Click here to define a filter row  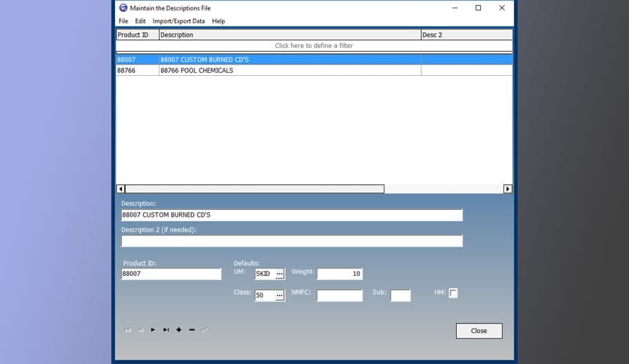(x=314, y=46)
